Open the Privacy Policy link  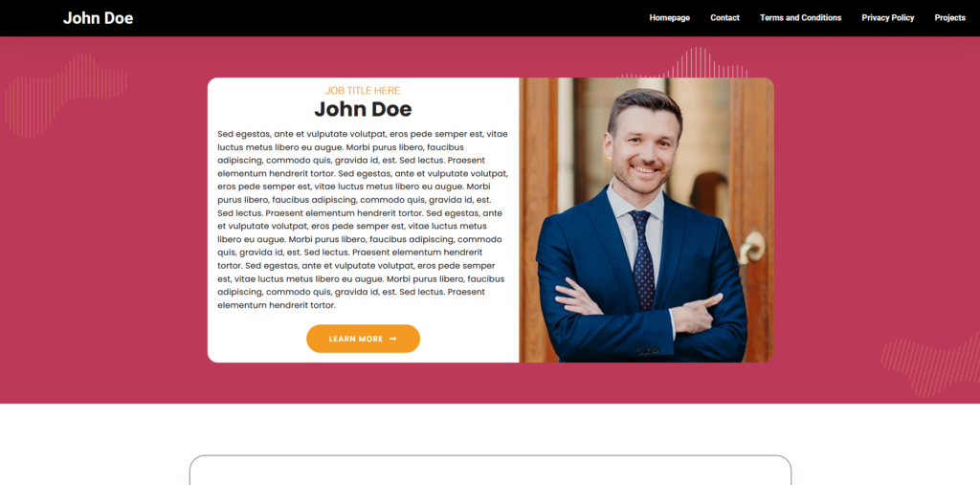coord(887,17)
